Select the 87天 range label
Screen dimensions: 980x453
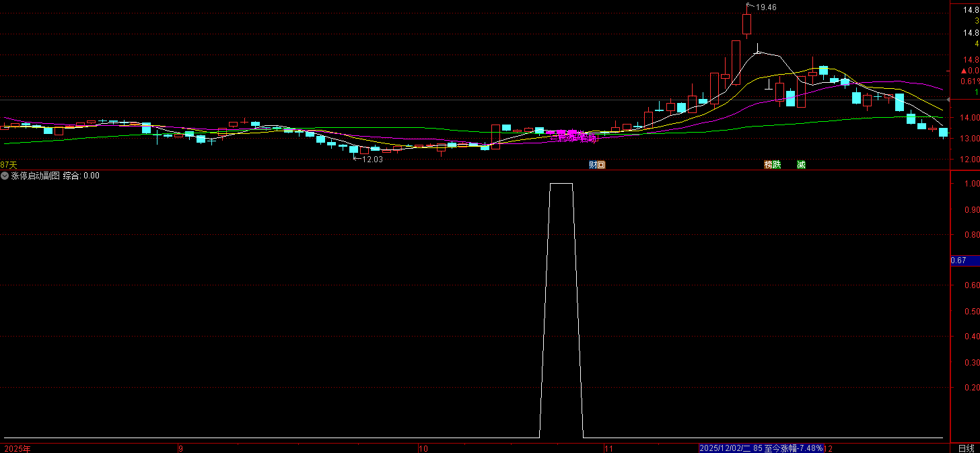[9, 165]
